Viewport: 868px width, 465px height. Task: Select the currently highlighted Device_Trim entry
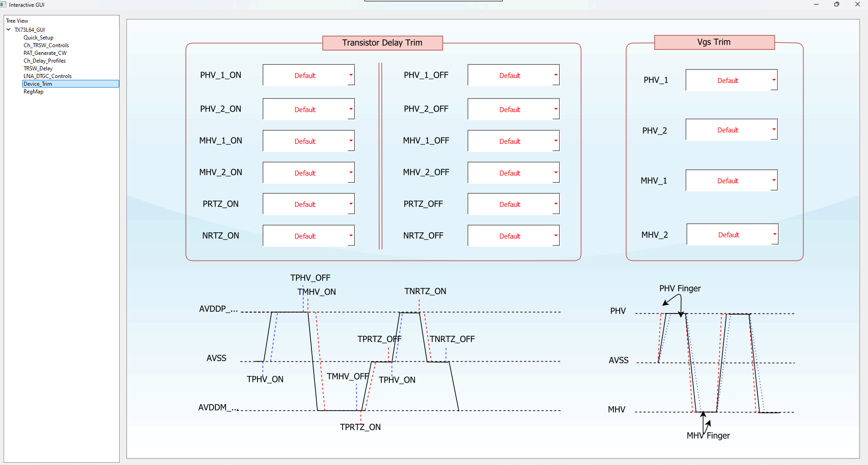38,83
